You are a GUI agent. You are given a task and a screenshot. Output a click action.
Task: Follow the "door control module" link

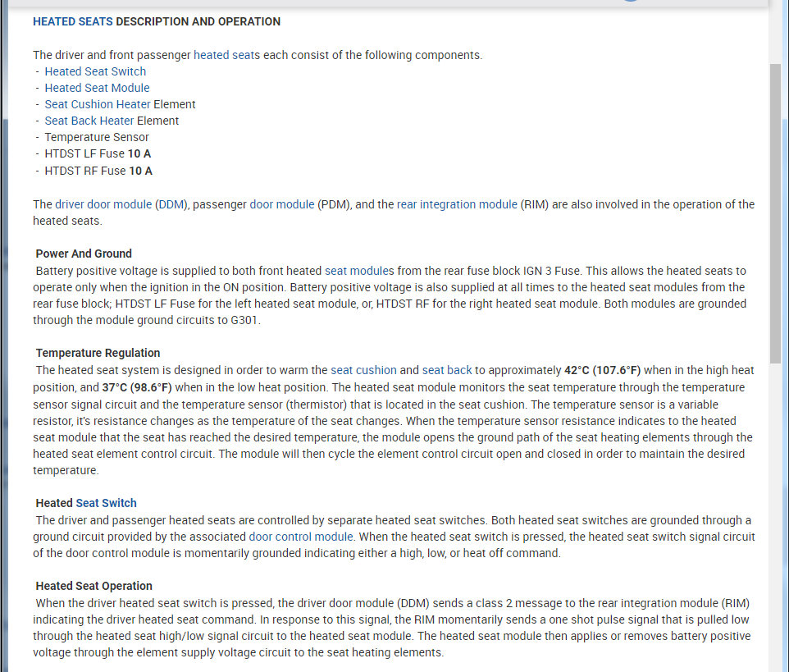[301, 536]
